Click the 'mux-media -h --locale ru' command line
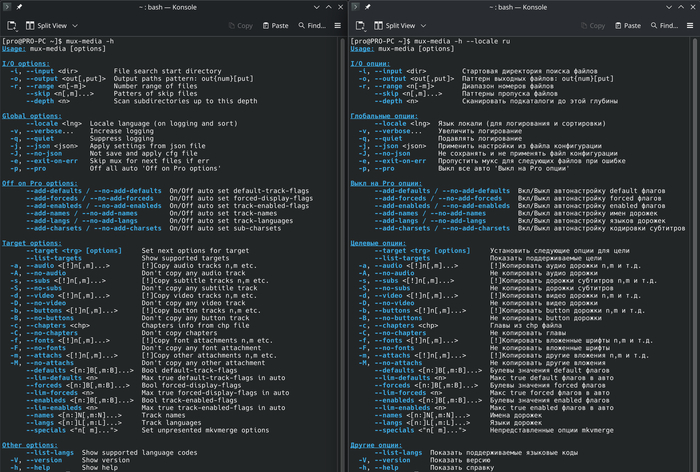The width and height of the screenshot is (700, 472). 462,41
